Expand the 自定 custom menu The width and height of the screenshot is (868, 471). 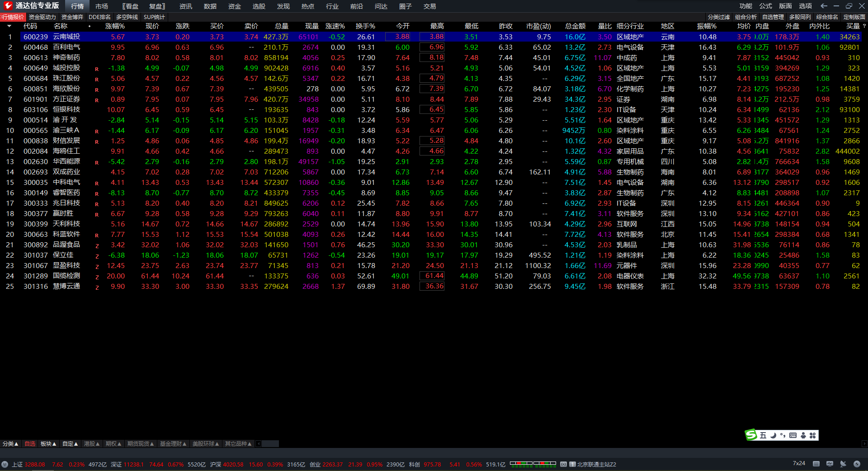(70, 444)
